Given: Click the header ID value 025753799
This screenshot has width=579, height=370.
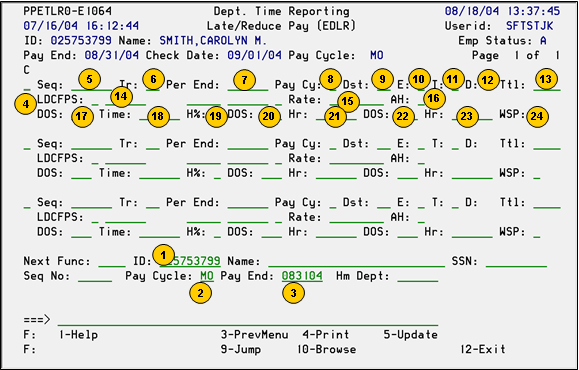Looking at the screenshot, I should click(x=81, y=40).
